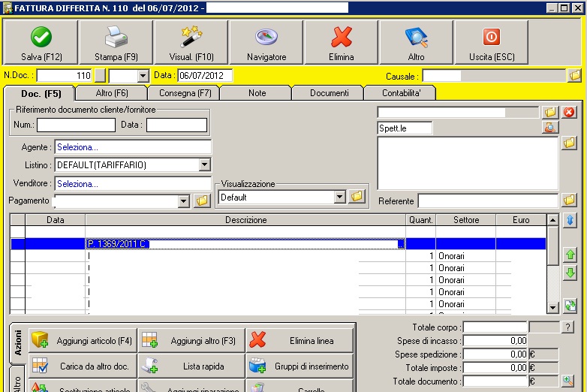Exit with Uscita (ESC) button
Screen dimensions: 587x392
point(492,42)
